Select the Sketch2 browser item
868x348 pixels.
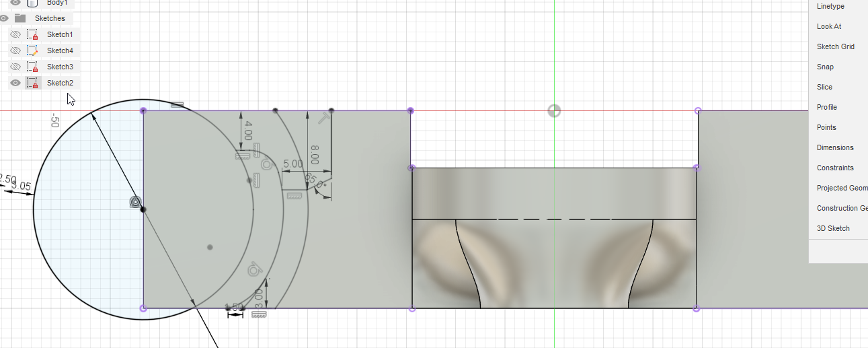tap(60, 83)
